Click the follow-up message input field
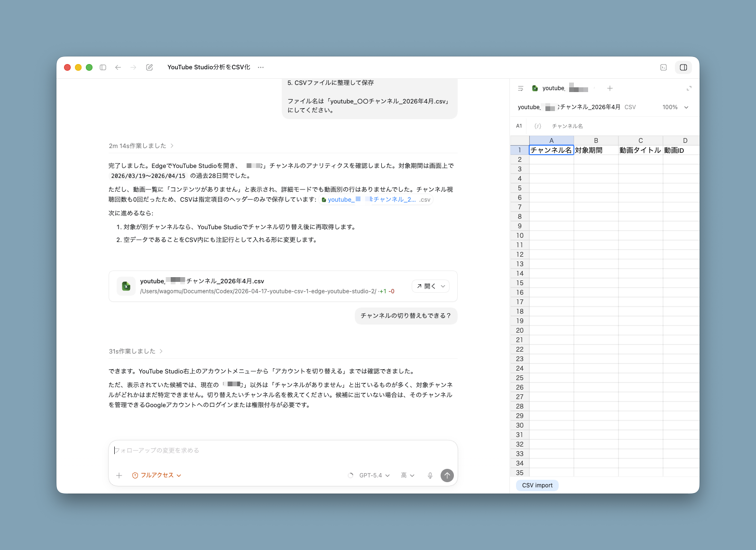Image resolution: width=756 pixels, height=550 pixels. [x=283, y=450]
